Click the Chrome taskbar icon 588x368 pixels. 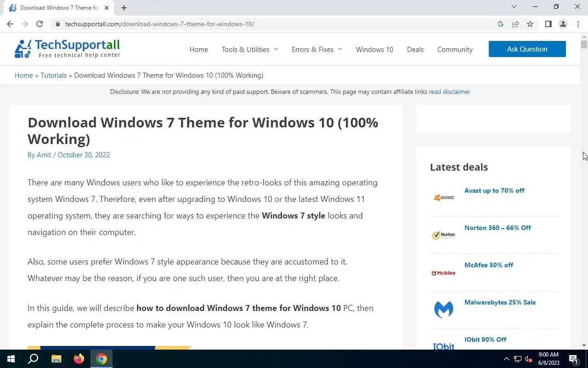tap(102, 359)
